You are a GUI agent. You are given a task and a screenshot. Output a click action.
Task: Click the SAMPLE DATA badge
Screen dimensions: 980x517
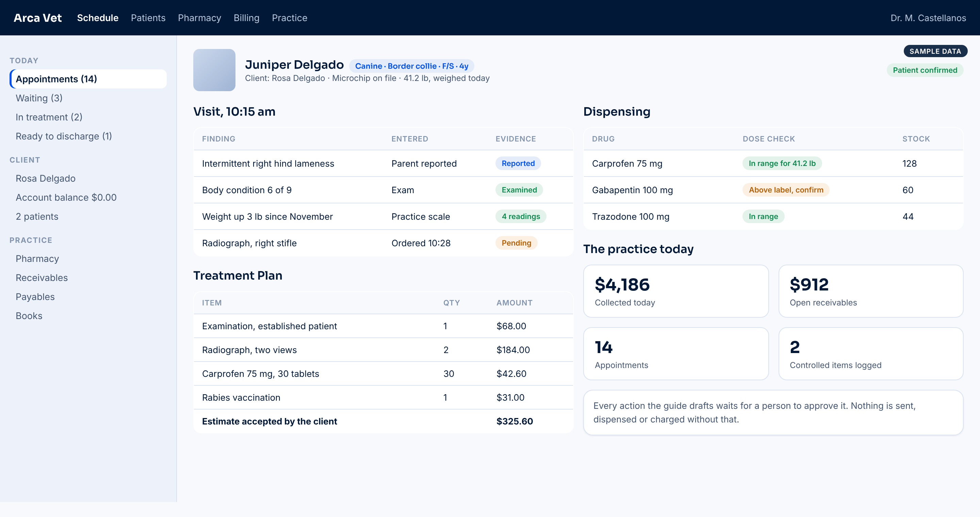coord(935,51)
